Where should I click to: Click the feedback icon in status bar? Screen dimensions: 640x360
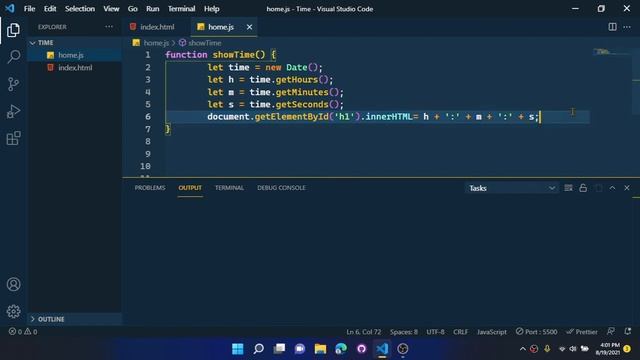coord(611,331)
